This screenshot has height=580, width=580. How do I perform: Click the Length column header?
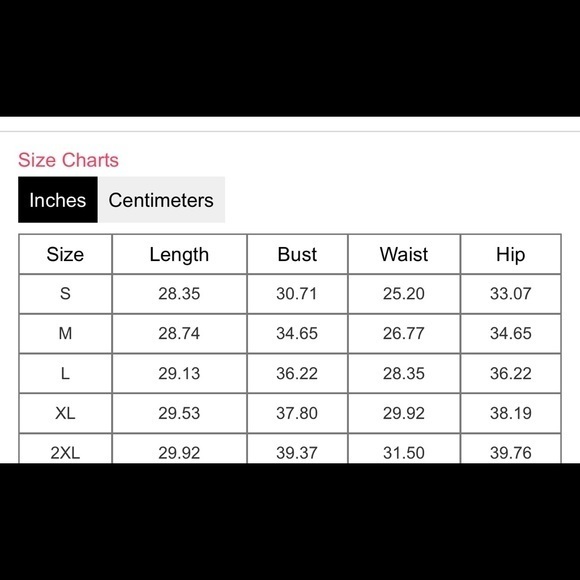pyautogui.click(x=179, y=254)
